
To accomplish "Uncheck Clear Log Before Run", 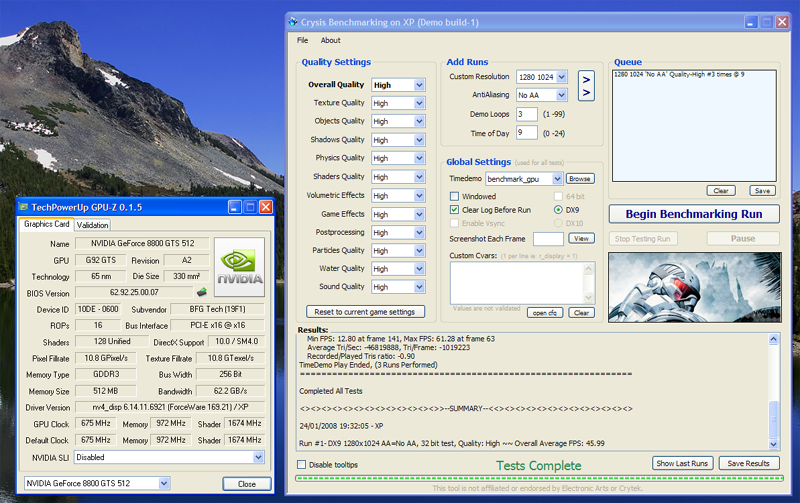I will (x=454, y=210).
